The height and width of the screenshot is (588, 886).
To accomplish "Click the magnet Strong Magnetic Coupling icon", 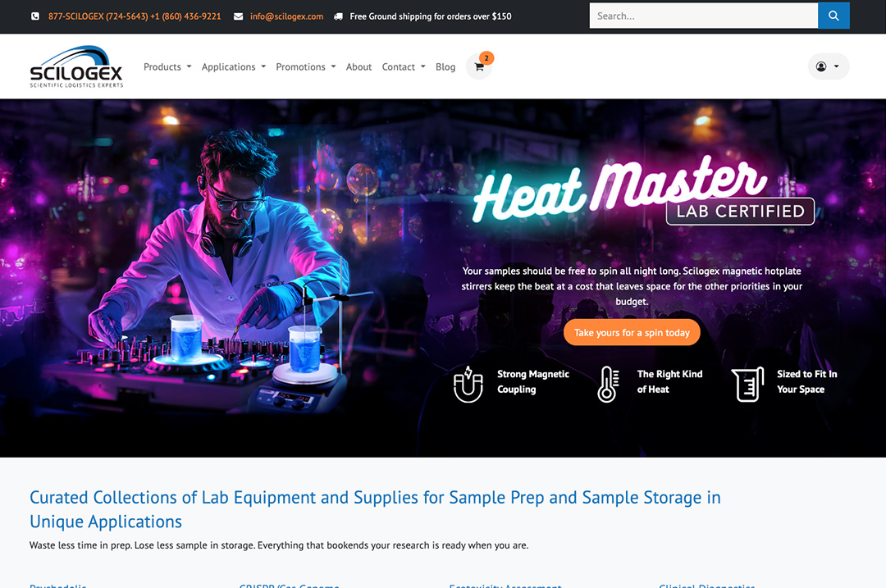I will tap(468, 384).
